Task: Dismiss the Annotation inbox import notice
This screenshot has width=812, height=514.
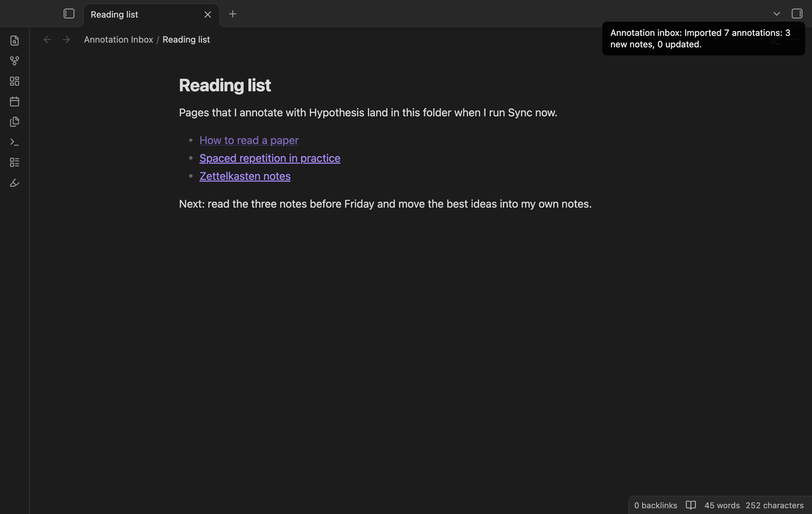Action: point(704,39)
